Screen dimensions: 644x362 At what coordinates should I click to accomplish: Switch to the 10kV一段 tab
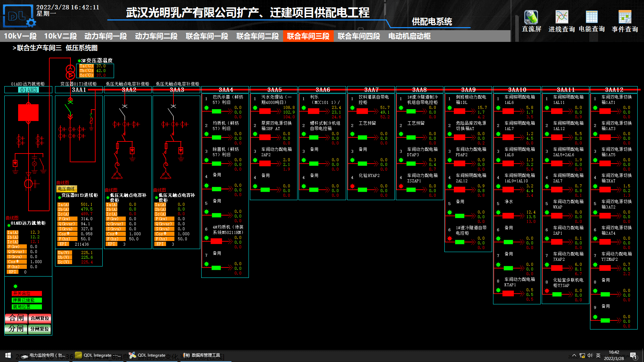[x=20, y=36]
